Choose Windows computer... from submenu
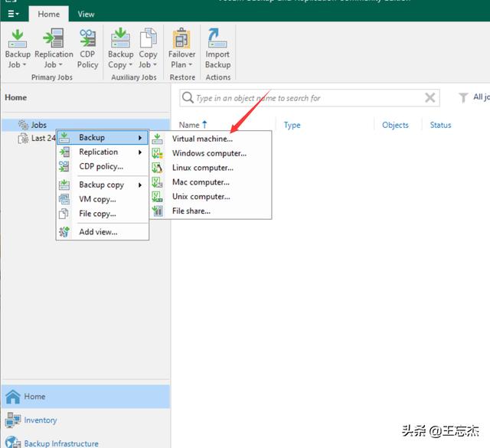490x448 pixels. tap(209, 153)
